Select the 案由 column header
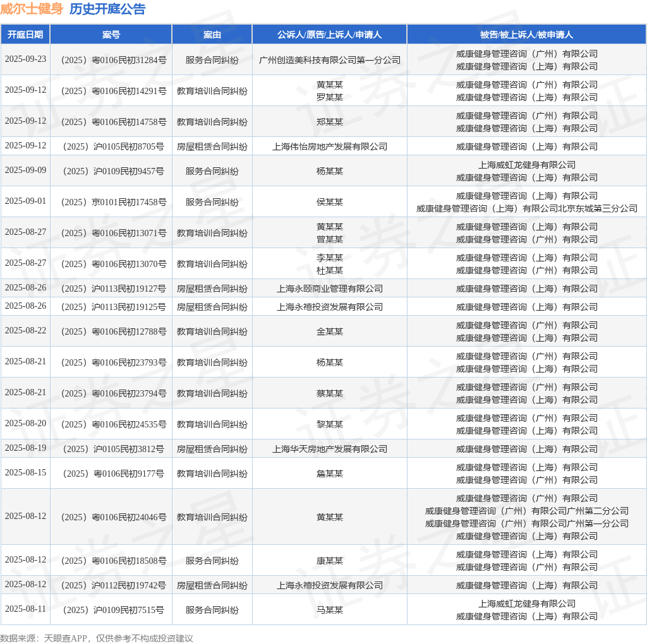The height and width of the screenshot is (644, 647). [212, 35]
